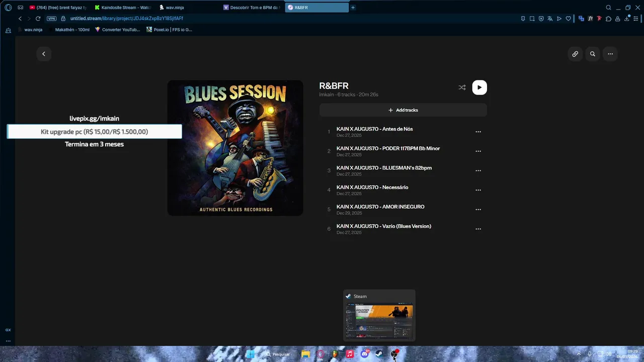Open Apple Music from the taskbar
Viewport: 644px width, 362px height.
pos(350,354)
